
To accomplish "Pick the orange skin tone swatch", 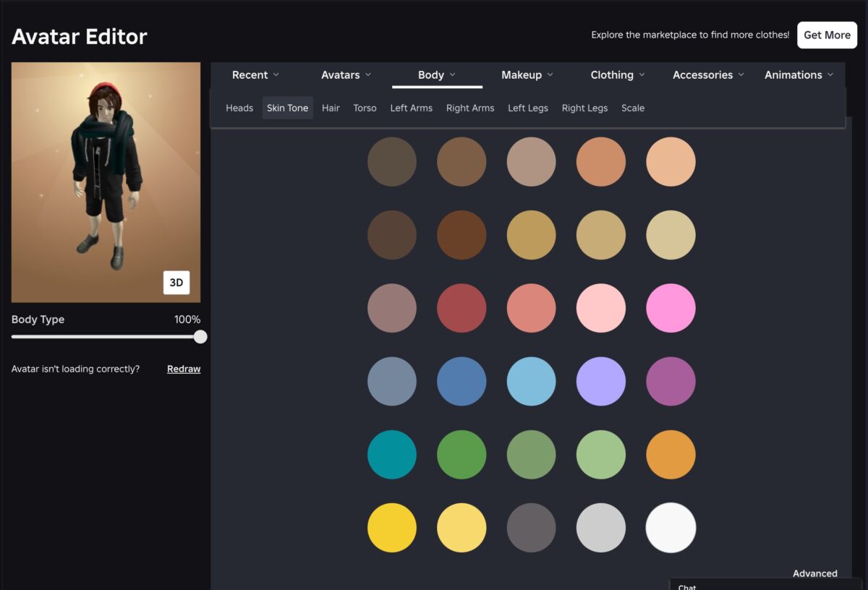I will pyautogui.click(x=671, y=455).
